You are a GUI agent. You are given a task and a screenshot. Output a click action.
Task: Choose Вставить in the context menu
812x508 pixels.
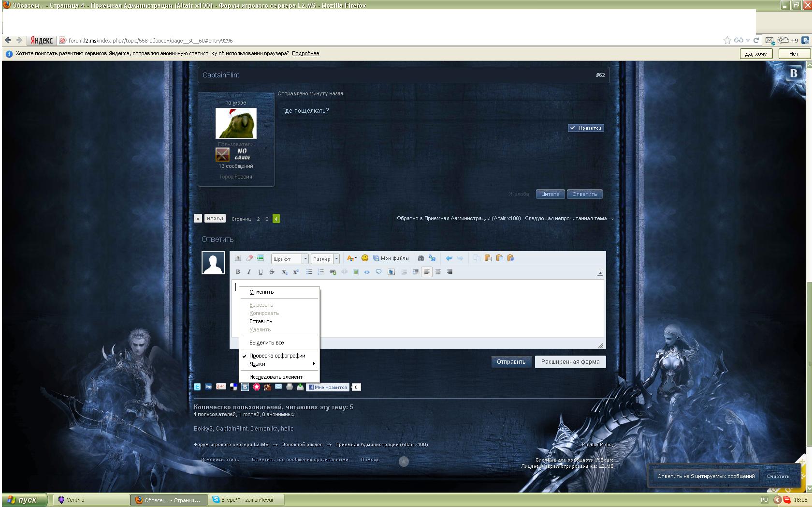pyautogui.click(x=279, y=321)
